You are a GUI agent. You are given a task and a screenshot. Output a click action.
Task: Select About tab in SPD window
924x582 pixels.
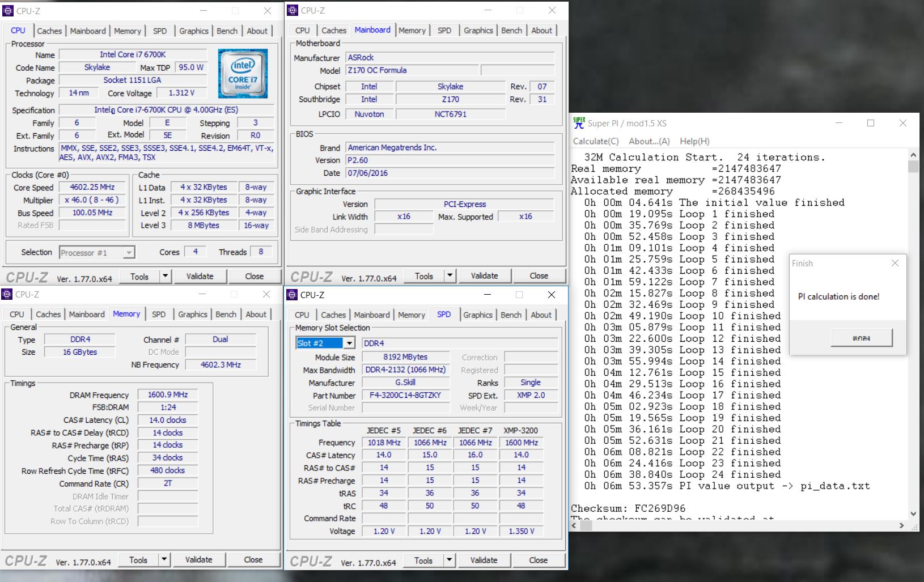541,315
